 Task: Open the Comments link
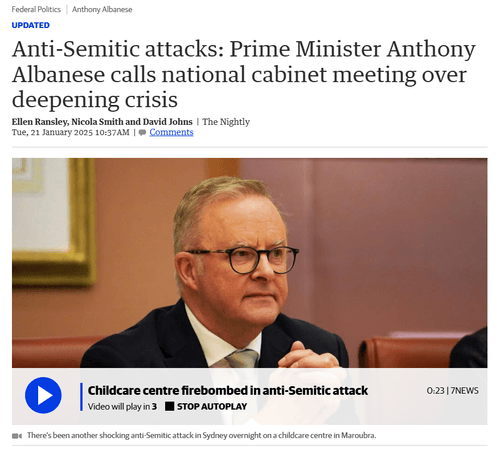tap(171, 132)
